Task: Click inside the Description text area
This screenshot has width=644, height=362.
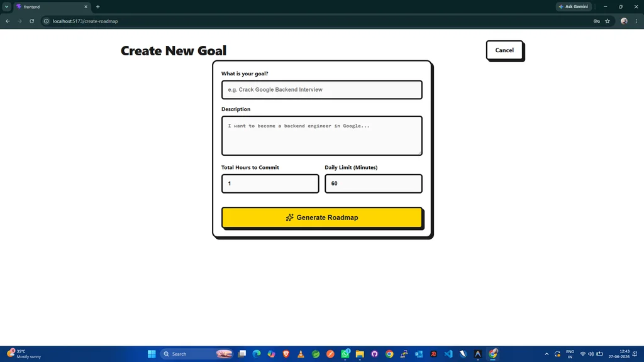Action: [x=321, y=136]
